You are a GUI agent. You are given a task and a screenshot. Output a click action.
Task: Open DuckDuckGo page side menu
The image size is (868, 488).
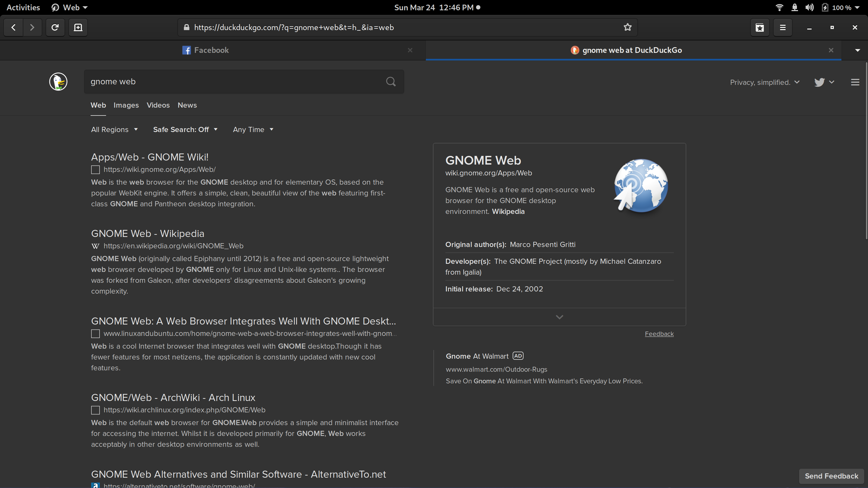(855, 82)
